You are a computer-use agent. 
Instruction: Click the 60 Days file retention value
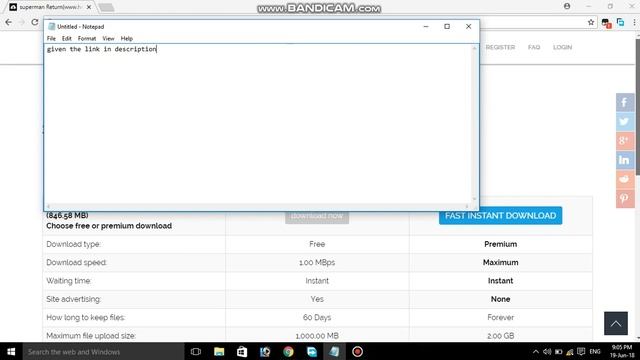pos(317,318)
